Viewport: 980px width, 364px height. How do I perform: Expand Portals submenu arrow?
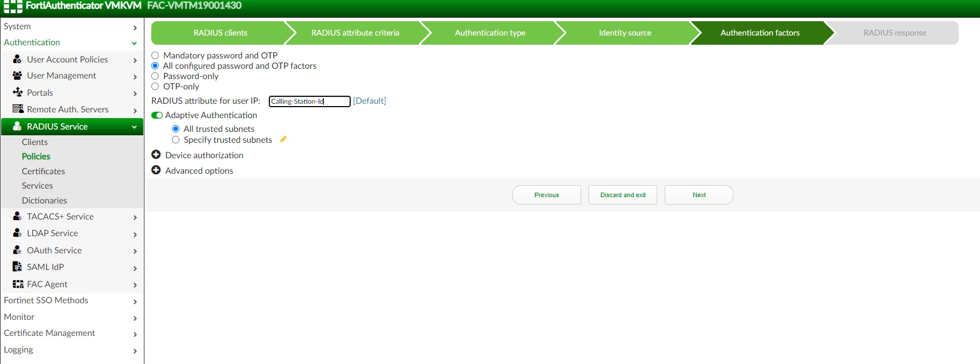135,93
